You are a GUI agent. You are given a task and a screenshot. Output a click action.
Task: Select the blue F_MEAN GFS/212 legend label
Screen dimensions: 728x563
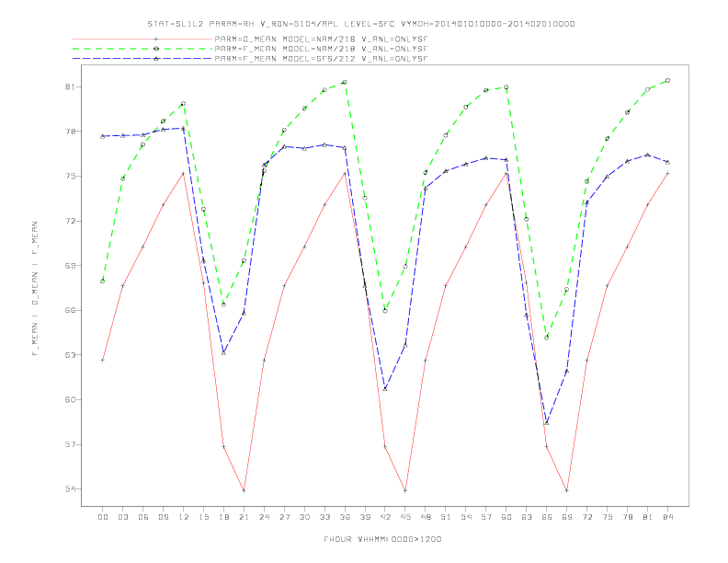click(321, 59)
